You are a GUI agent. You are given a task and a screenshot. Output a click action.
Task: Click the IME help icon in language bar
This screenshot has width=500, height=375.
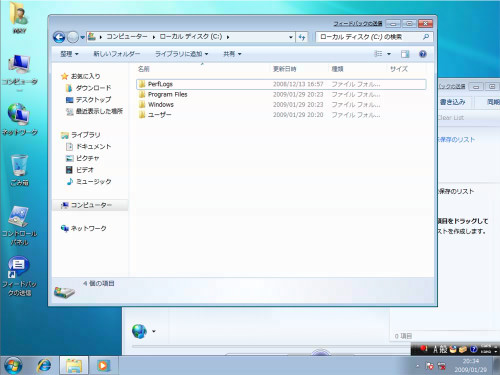[x=474, y=349]
